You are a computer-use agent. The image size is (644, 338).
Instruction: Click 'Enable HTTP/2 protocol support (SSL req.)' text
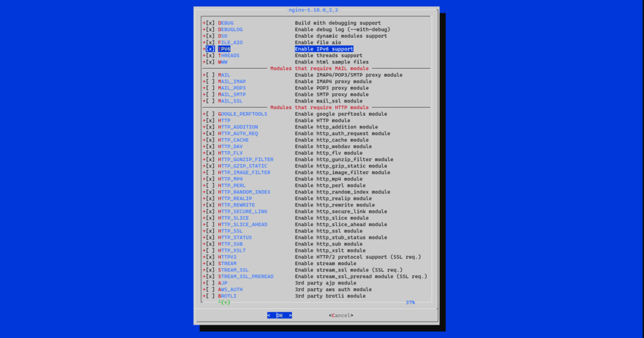click(x=358, y=257)
